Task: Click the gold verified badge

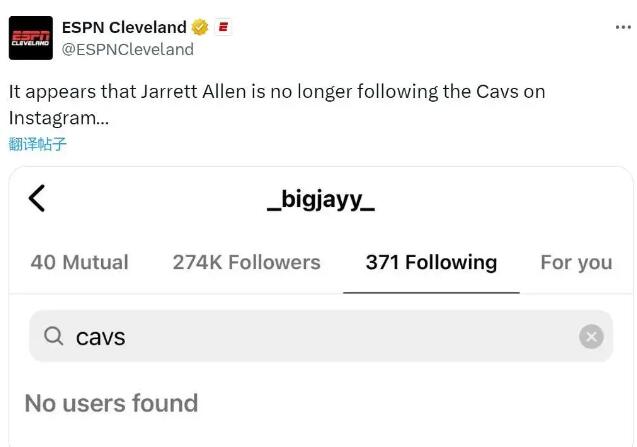Action: coord(200,27)
